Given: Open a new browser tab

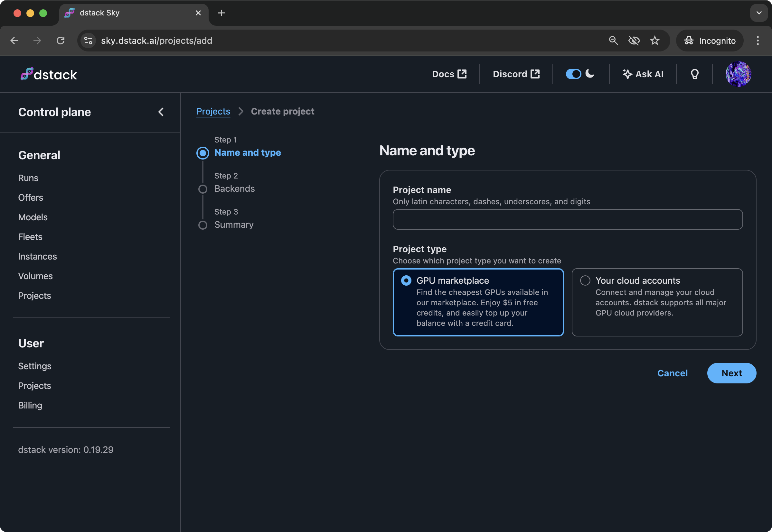Looking at the screenshot, I should point(221,13).
